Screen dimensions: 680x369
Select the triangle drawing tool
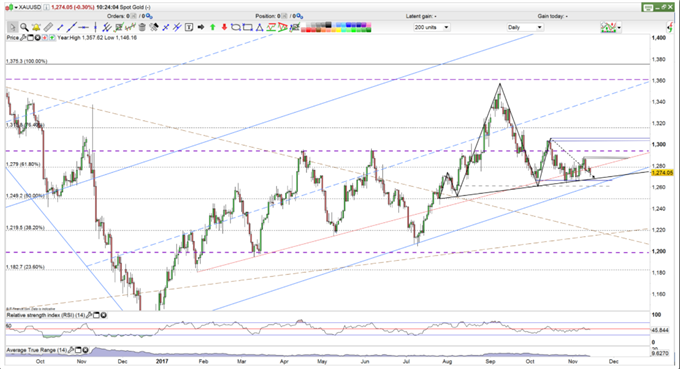tap(259, 27)
